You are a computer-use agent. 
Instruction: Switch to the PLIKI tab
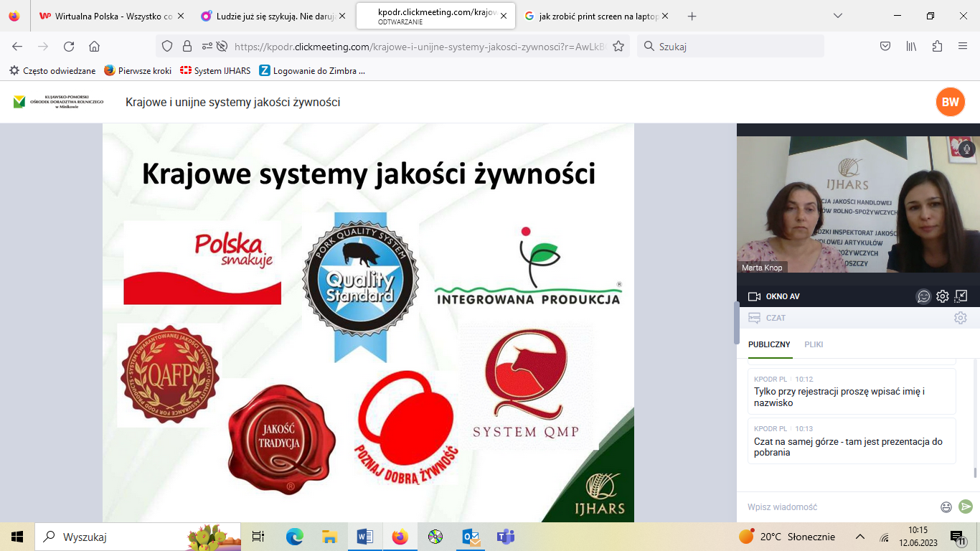[814, 344]
